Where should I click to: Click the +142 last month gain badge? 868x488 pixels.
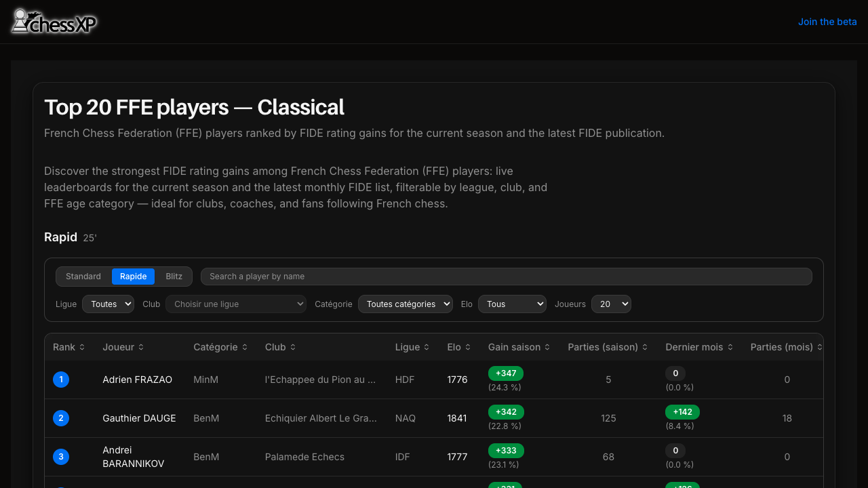(x=682, y=412)
